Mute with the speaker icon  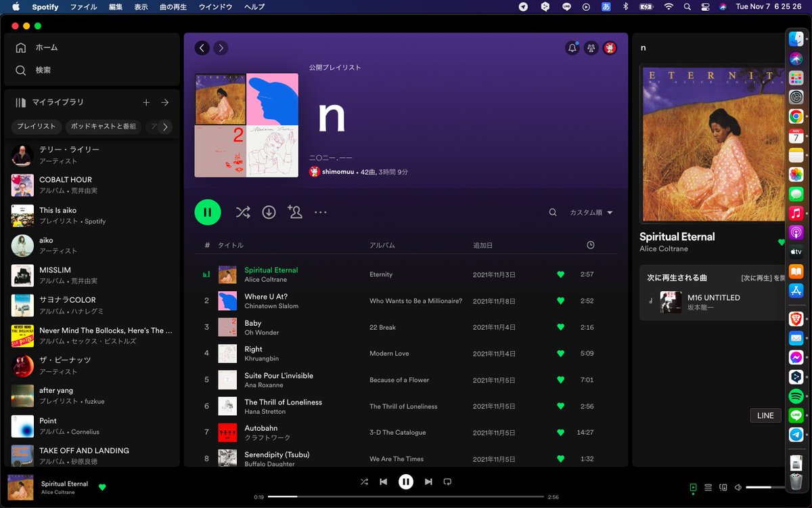tap(738, 487)
